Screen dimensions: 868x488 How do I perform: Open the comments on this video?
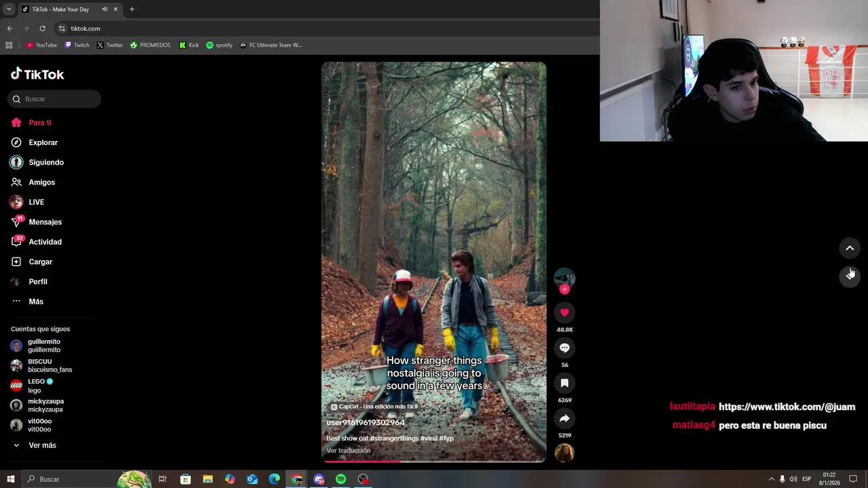point(564,348)
